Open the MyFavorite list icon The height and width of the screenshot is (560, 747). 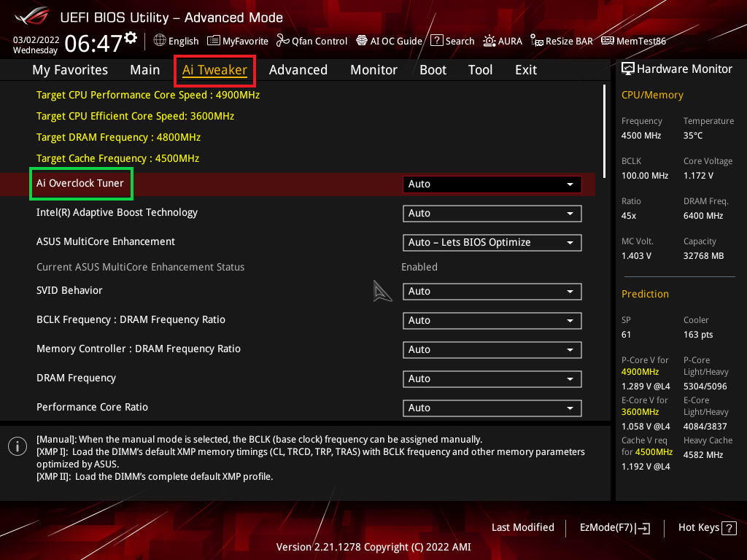tap(214, 41)
